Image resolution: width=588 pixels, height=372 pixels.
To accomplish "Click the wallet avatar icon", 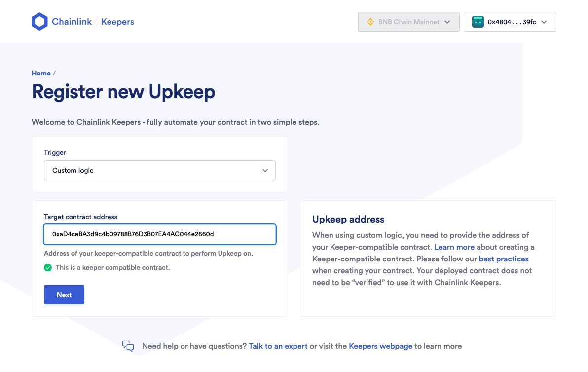I will (x=478, y=22).
